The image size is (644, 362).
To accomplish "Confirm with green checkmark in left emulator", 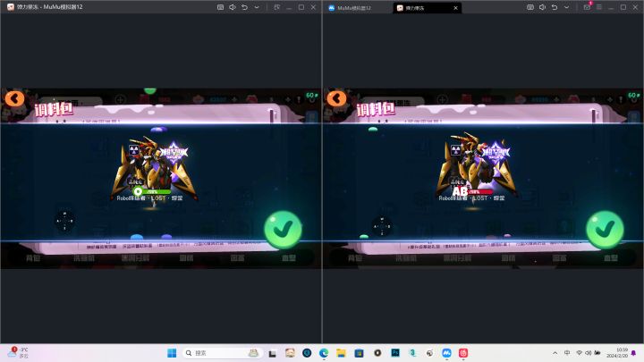I will tap(283, 230).
